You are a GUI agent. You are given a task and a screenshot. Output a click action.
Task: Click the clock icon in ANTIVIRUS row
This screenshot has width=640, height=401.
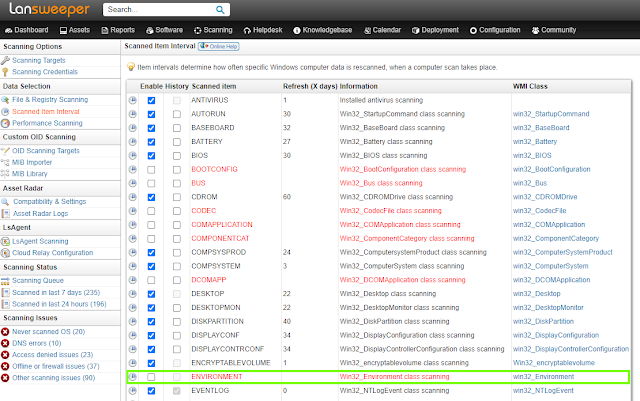[x=133, y=100]
